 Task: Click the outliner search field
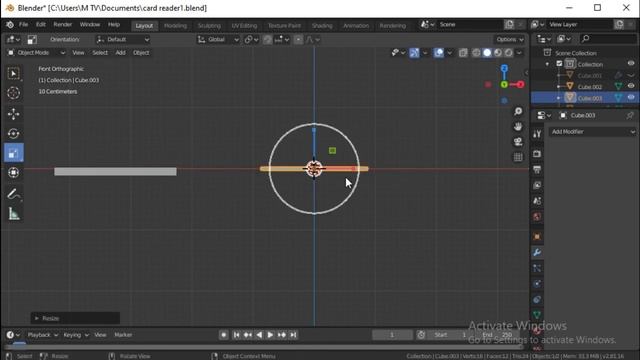pyautogui.click(x=608, y=39)
